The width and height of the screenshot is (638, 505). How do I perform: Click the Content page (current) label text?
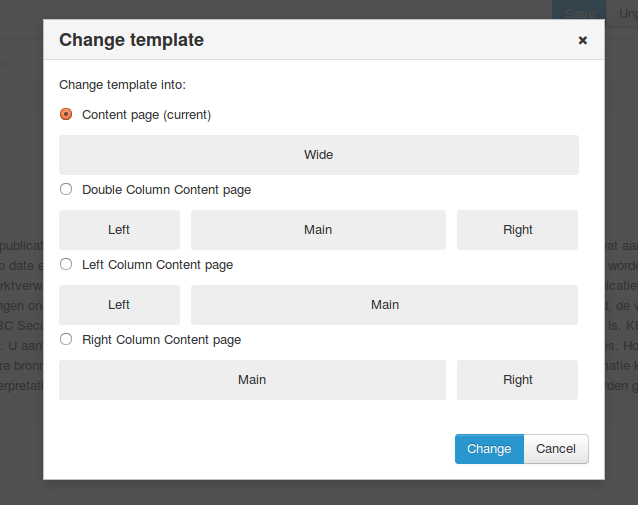[146, 115]
